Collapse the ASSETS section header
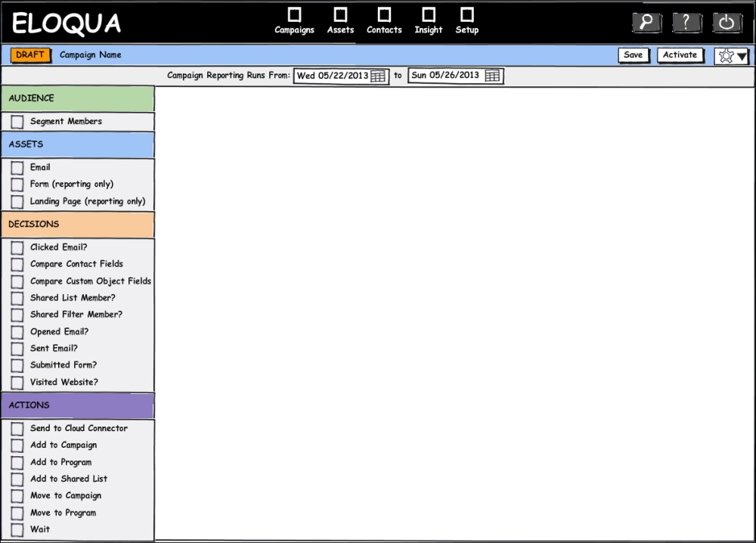 (78, 144)
